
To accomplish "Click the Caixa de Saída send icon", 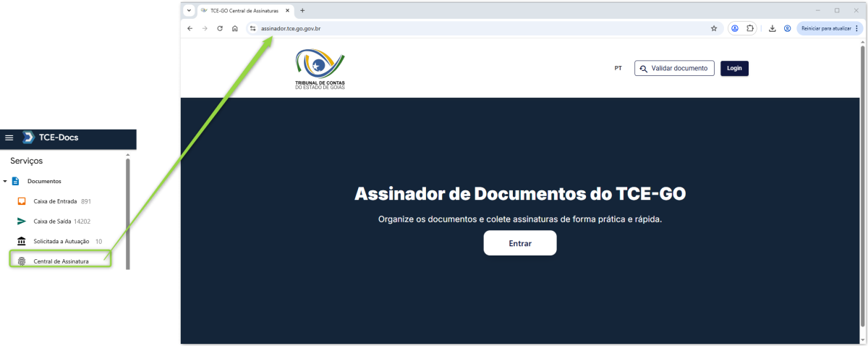I will 22,221.
